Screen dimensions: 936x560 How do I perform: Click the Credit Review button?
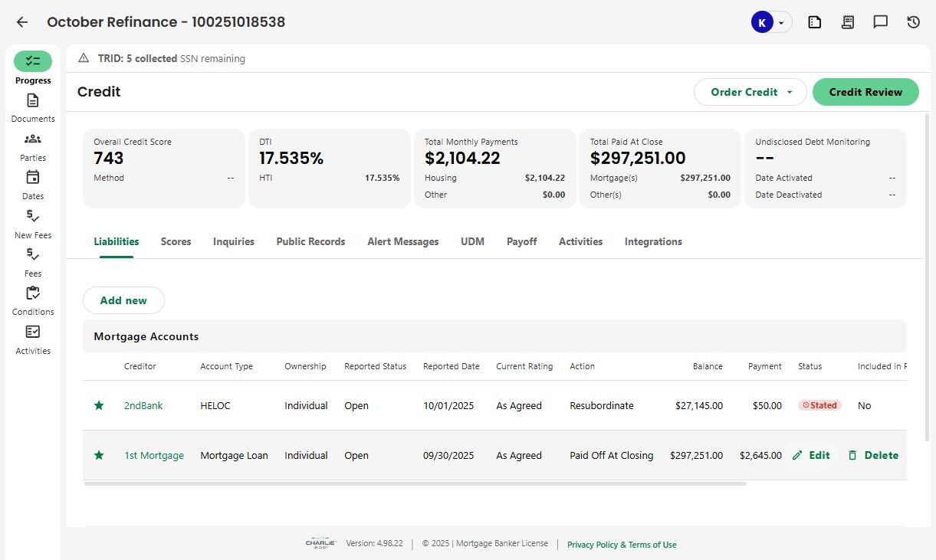(865, 92)
